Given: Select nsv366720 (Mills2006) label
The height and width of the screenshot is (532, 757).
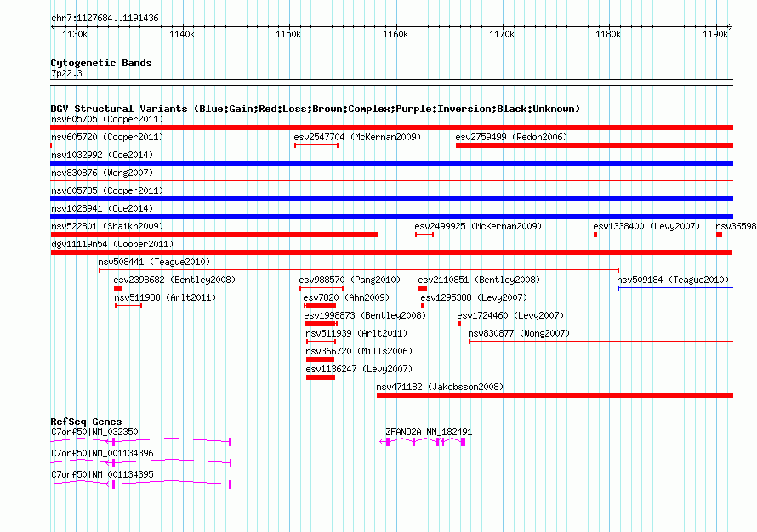Looking at the screenshot, I should 359,351.
